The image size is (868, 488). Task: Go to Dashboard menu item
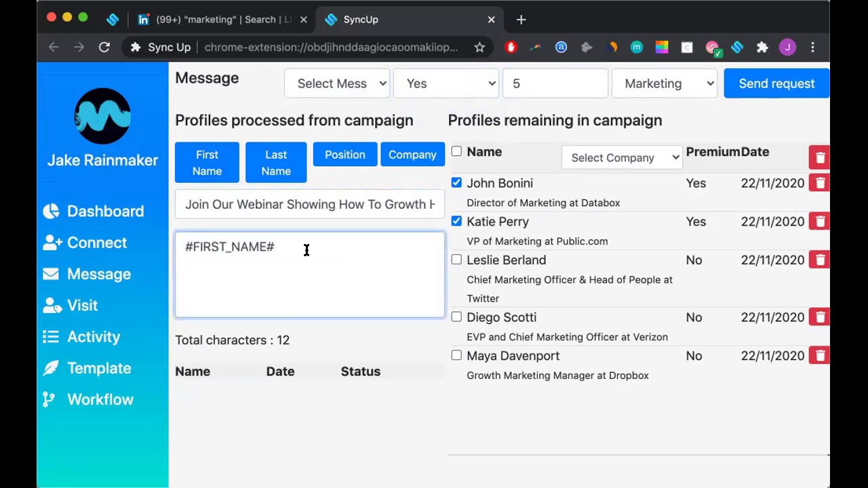click(x=105, y=211)
